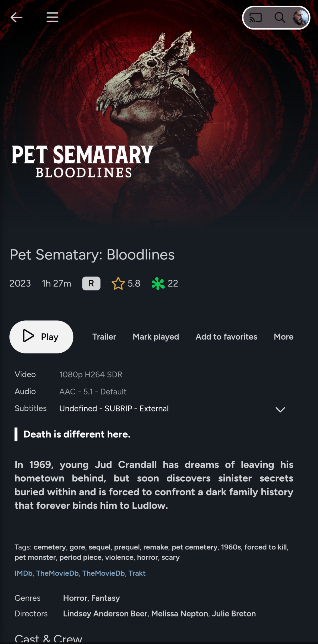318x644 pixels.
Task: Open search with the magnifier icon
Action: point(280,18)
